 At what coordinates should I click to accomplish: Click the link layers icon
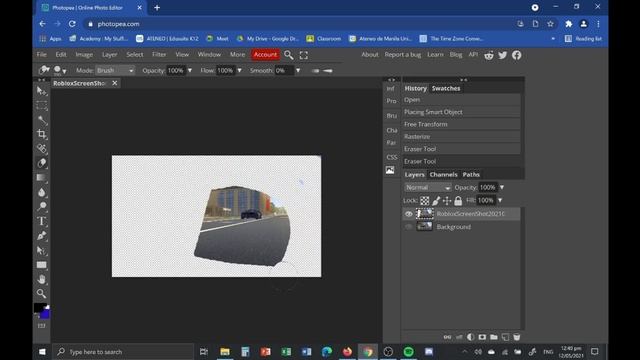pyautogui.click(x=447, y=337)
